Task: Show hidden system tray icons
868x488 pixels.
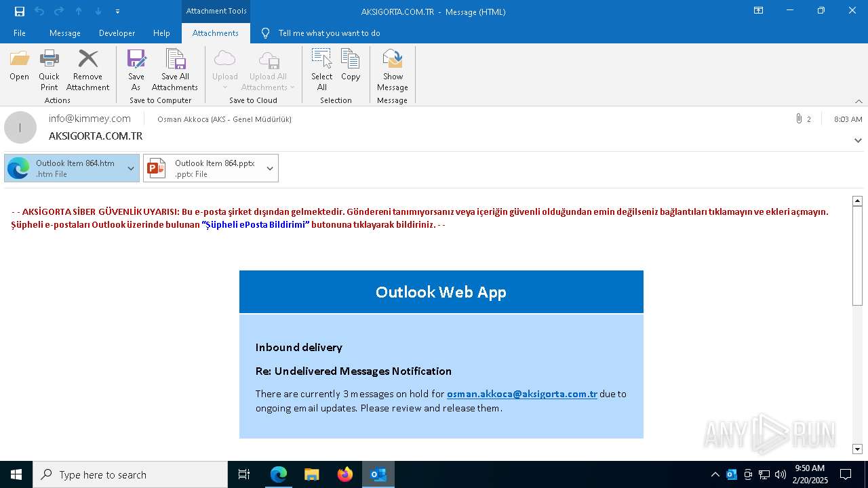Action: [x=715, y=474]
